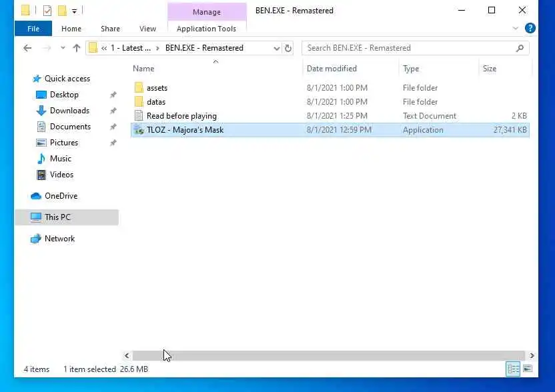The height and width of the screenshot is (392, 555).
Task: Expand the address bar history dropdown
Action: [276, 49]
